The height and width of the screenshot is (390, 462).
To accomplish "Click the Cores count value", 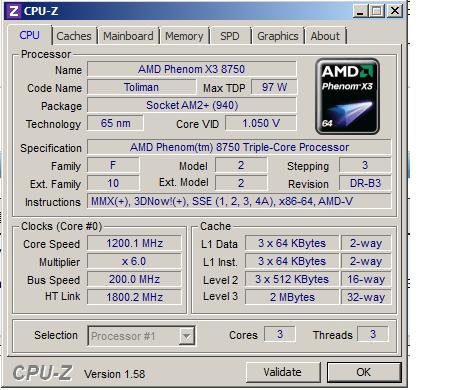I will tap(280, 334).
